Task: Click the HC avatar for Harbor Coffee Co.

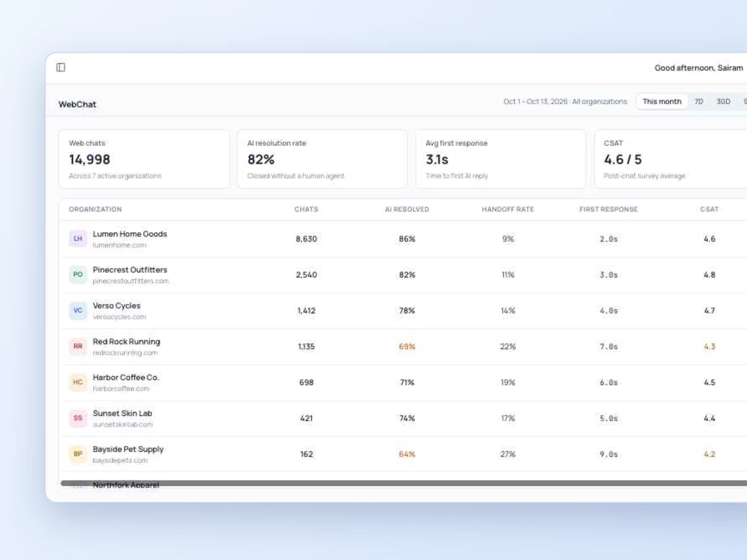Action: (78, 382)
